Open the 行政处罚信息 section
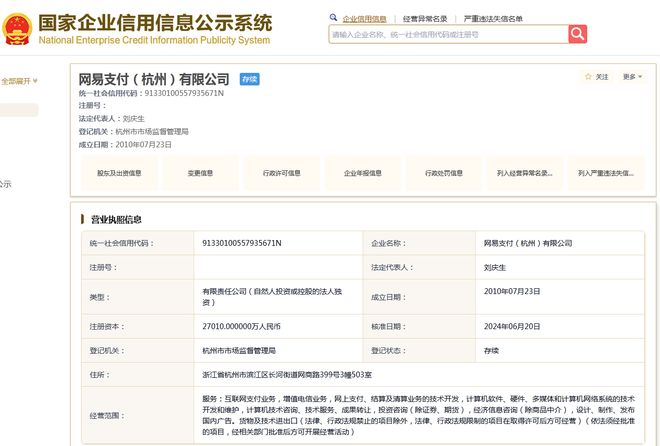The height and width of the screenshot is (446, 660). (444, 173)
